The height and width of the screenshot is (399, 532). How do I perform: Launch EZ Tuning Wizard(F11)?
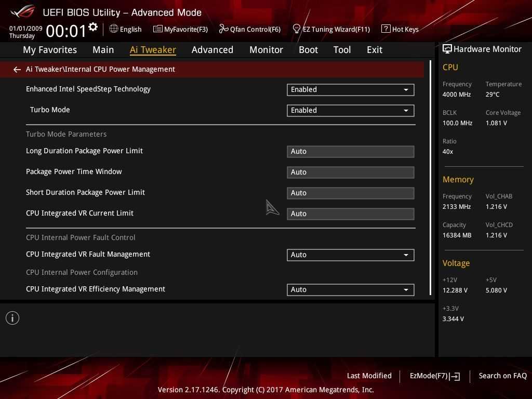point(331,29)
